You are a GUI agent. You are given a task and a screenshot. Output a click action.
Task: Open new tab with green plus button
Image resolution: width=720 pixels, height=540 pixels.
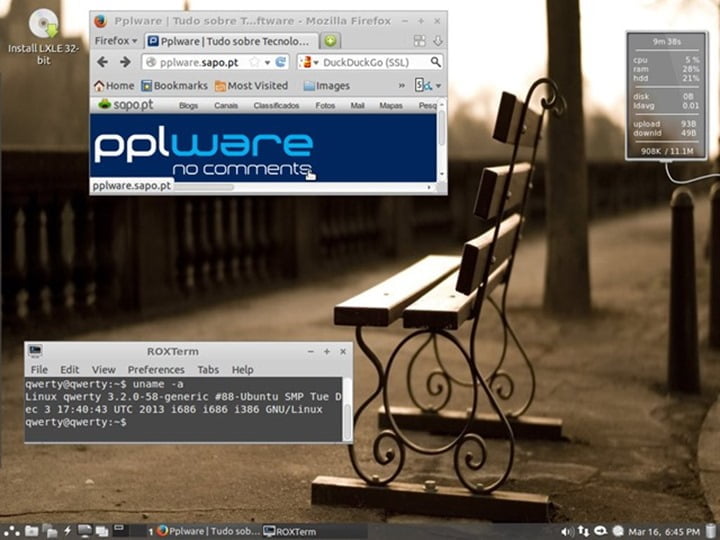coord(330,41)
